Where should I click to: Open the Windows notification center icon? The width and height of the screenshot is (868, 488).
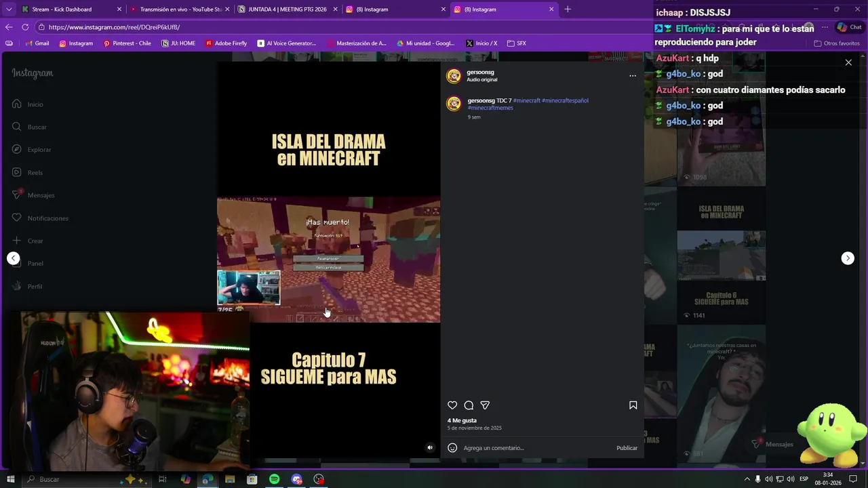click(853, 479)
